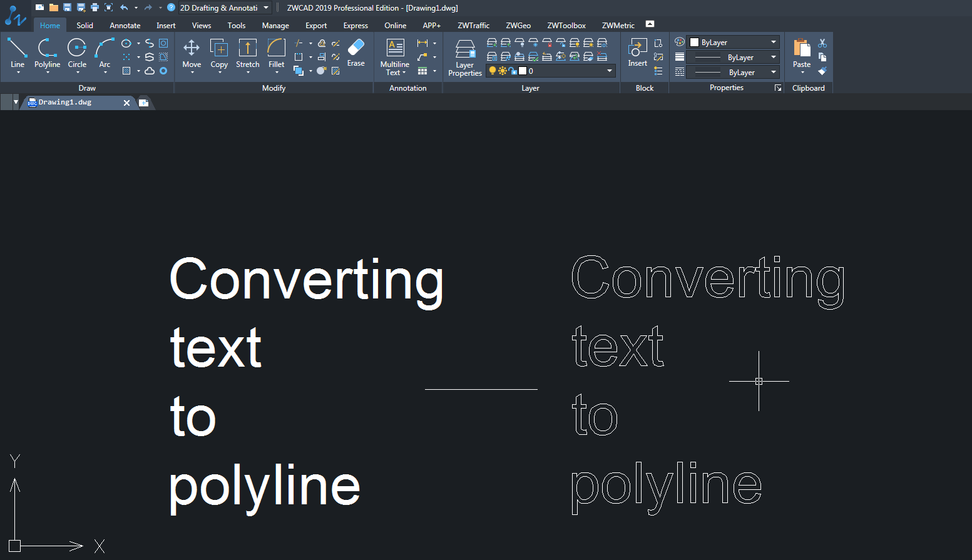Screen dimensions: 972x560
Task: Click the Match Properties brush icon
Action: 822,71
